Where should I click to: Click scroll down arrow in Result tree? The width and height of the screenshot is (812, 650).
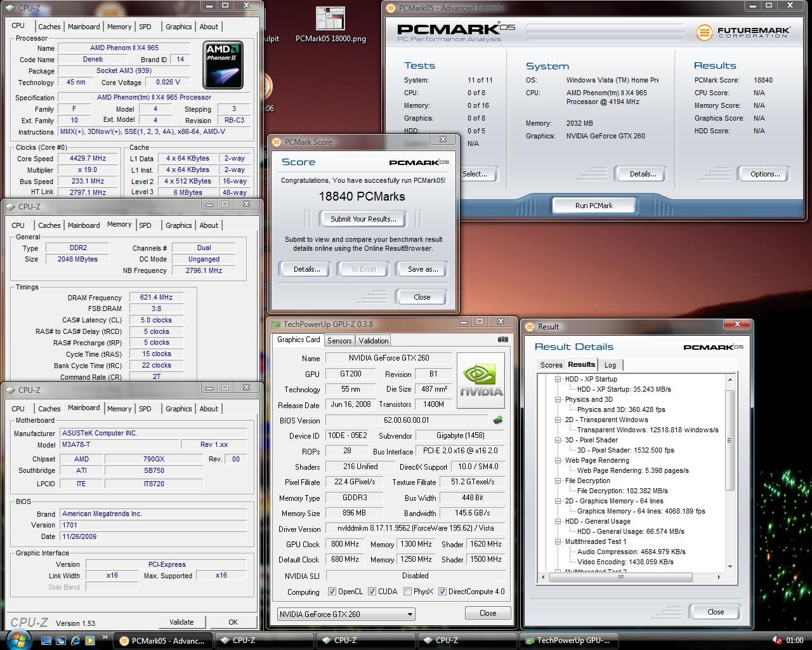[730, 567]
